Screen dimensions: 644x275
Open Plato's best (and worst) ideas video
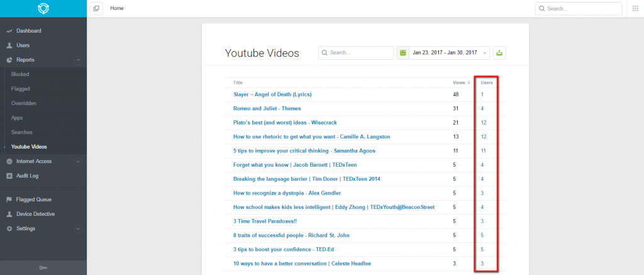(285, 123)
